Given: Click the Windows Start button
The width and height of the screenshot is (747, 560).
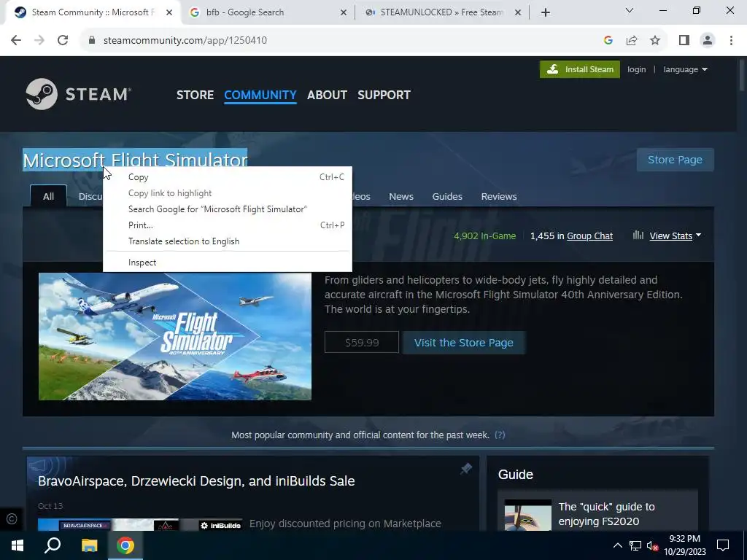Looking at the screenshot, I should pos(18,545).
